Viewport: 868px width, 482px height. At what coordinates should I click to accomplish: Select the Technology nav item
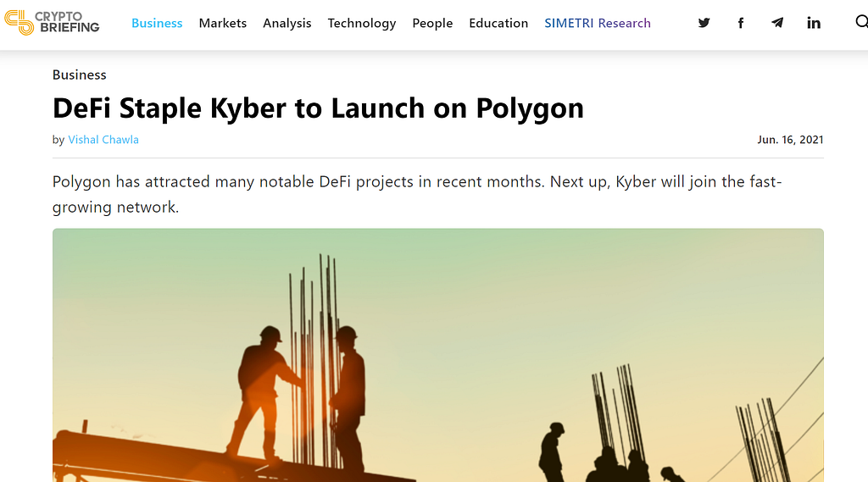[x=361, y=23]
